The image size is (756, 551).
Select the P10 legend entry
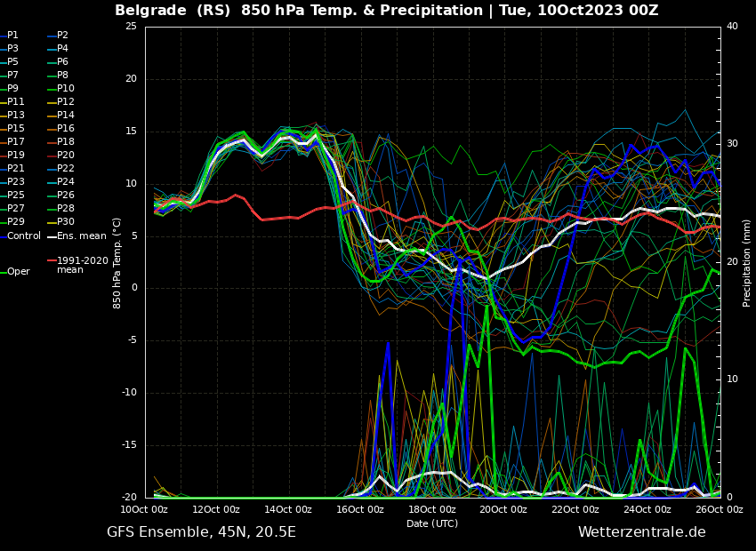point(66,89)
